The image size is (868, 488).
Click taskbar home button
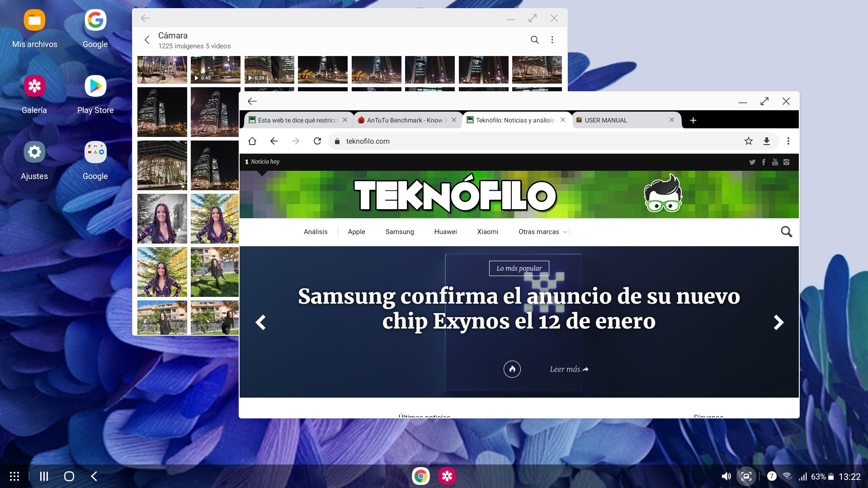pos(69,476)
